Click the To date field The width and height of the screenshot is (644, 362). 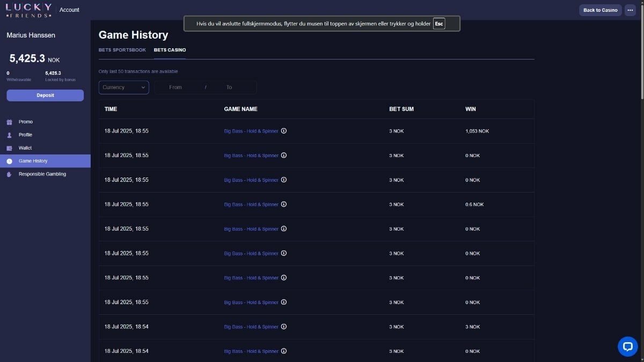click(231, 87)
